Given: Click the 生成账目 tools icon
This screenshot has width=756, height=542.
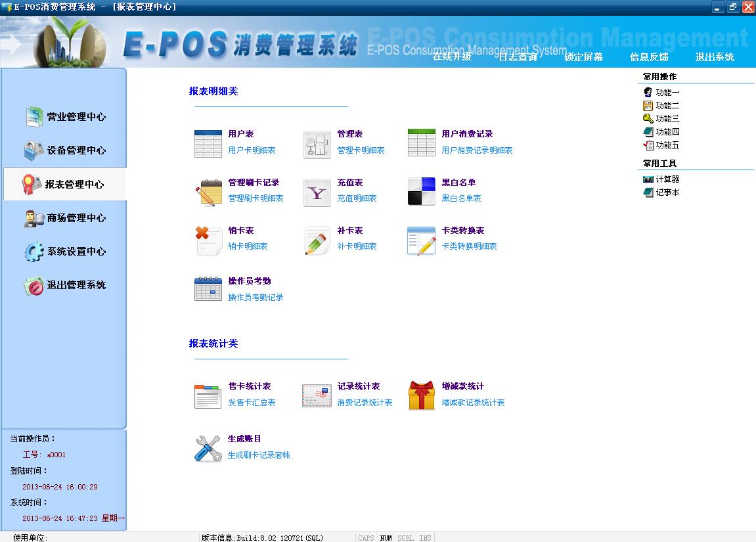Looking at the screenshot, I should point(208,448).
